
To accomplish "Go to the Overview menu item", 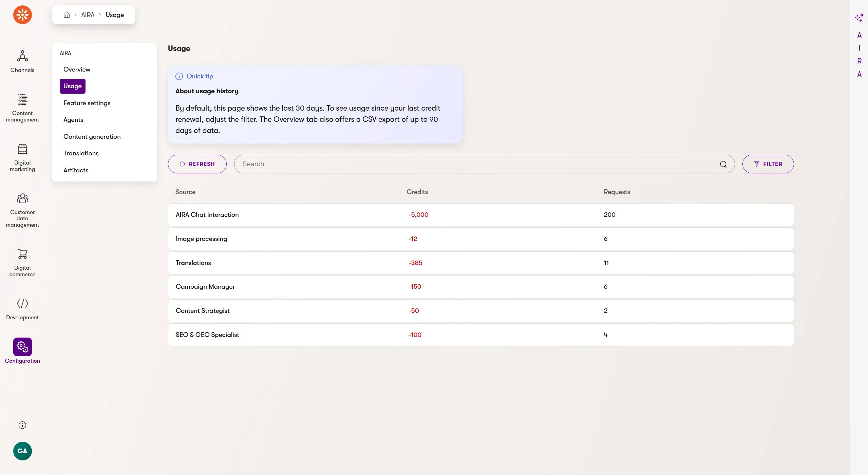I will [77, 70].
